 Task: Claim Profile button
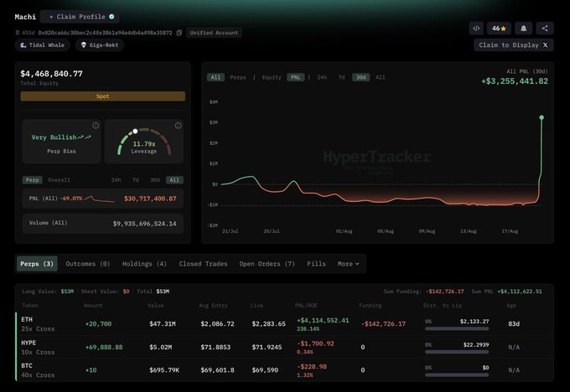[x=80, y=17]
